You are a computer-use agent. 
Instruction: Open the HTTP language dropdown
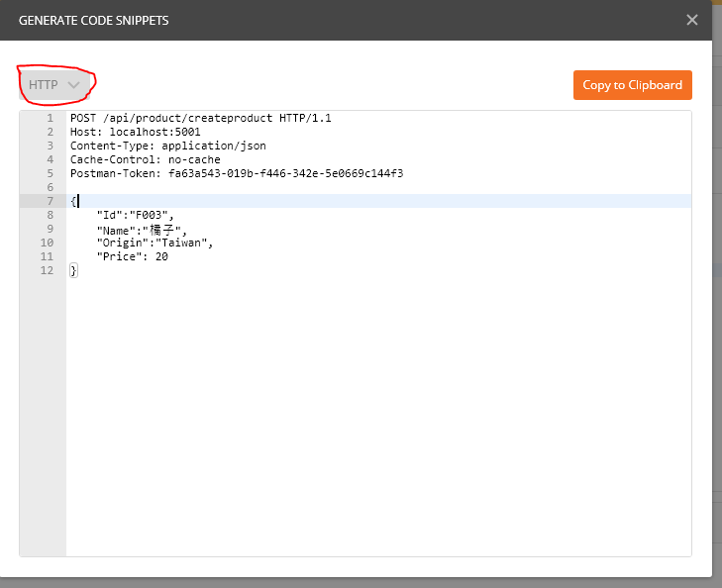point(54,85)
